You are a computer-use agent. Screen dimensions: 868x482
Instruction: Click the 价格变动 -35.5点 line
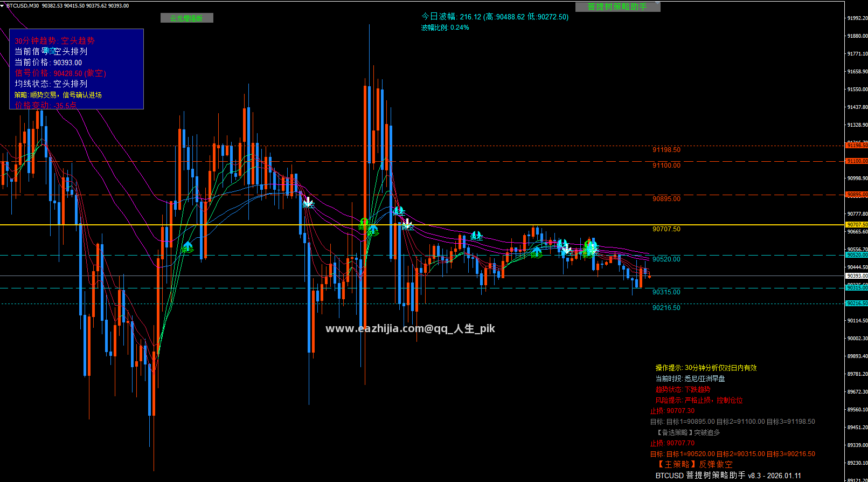45,105
